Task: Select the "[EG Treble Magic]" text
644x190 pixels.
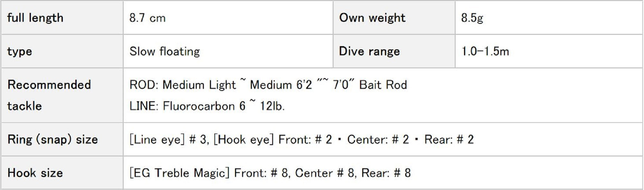Action: pyautogui.click(x=179, y=173)
